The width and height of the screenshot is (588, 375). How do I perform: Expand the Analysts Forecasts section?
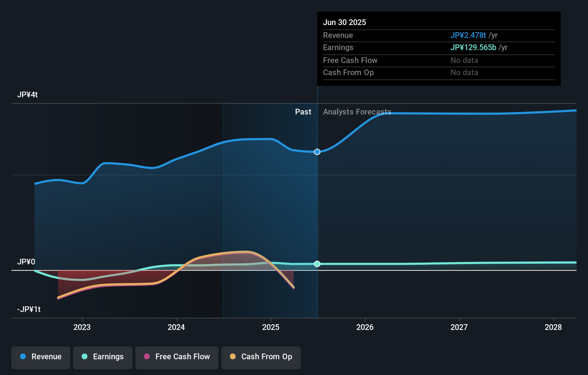pyautogui.click(x=357, y=112)
